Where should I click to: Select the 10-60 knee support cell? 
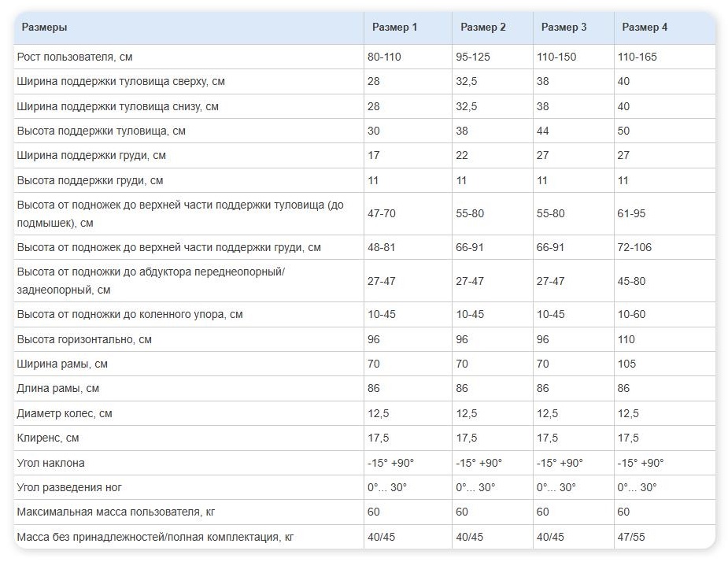tap(631, 315)
